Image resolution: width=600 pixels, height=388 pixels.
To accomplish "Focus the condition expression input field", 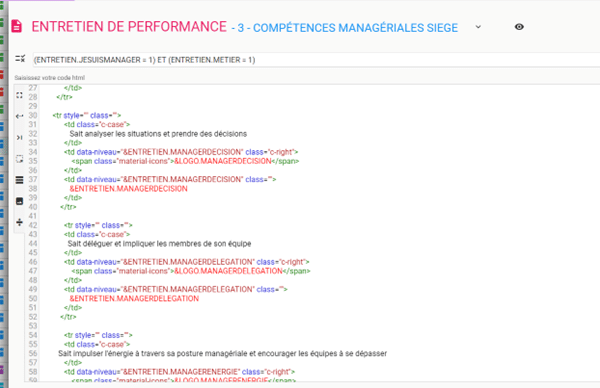I will (x=316, y=60).
